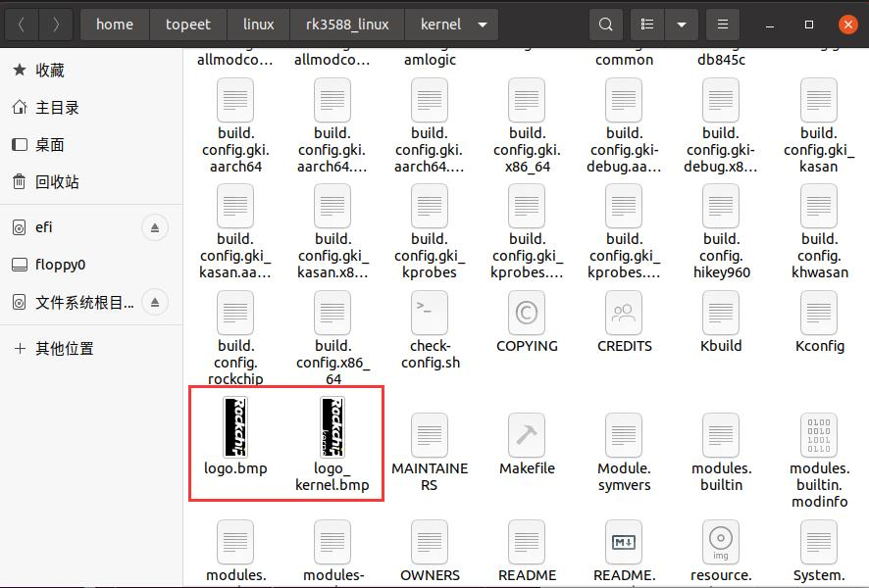Select the README.md markdown file icon
Image resolution: width=869 pixels, height=588 pixels.
[624, 542]
